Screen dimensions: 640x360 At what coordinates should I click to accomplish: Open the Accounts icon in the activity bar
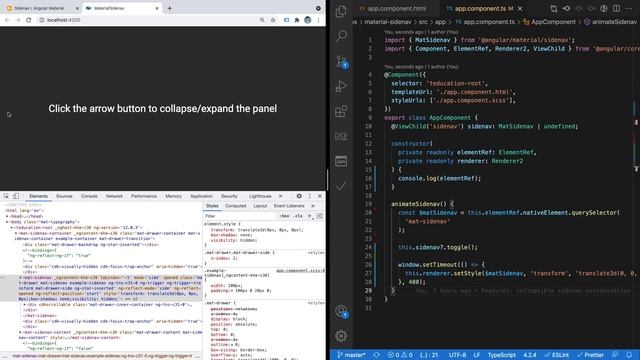[341, 311]
